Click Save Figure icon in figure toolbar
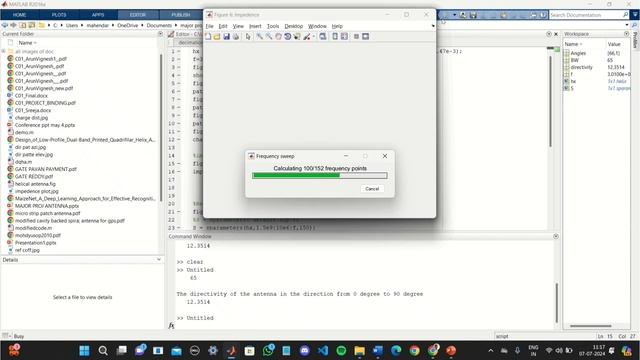 [x=227, y=37]
